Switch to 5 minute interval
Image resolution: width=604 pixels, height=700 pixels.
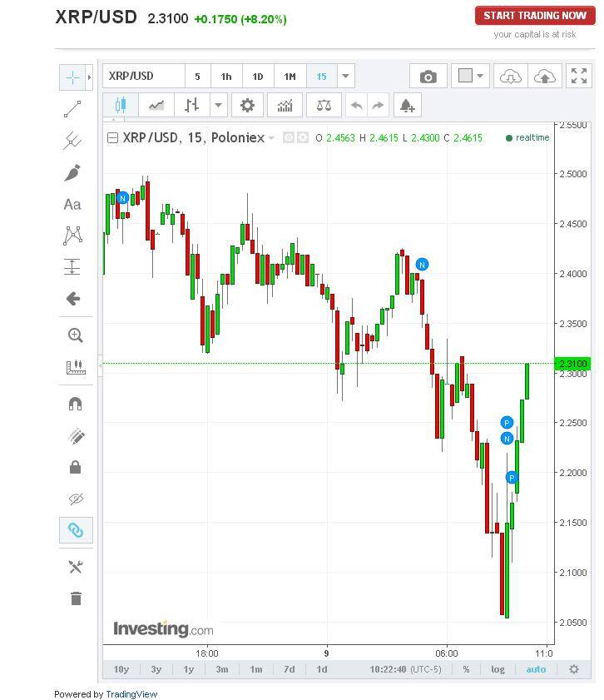pyautogui.click(x=197, y=77)
